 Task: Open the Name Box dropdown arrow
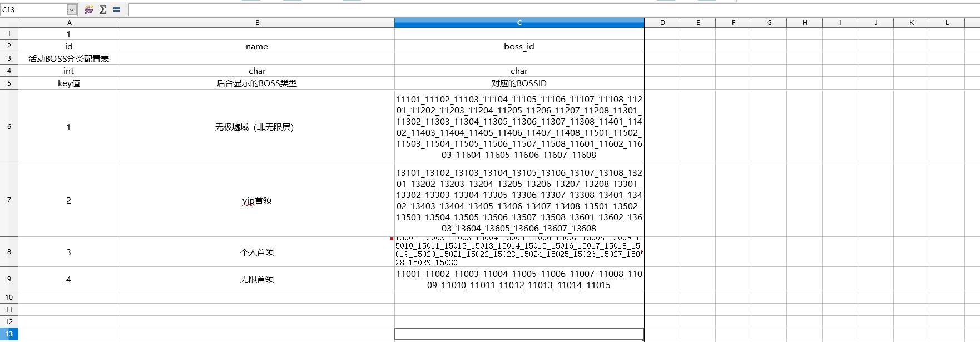pyautogui.click(x=72, y=9)
